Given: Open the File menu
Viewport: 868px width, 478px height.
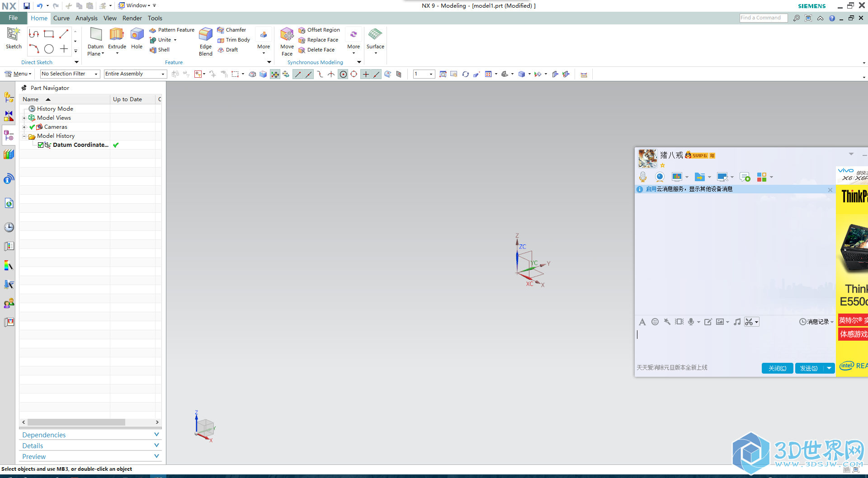Looking at the screenshot, I should [13, 18].
